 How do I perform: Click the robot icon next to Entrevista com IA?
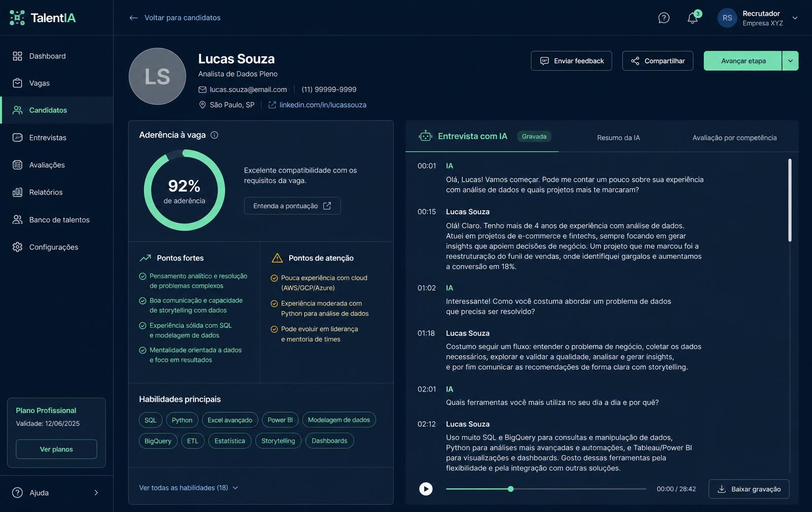(425, 136)
